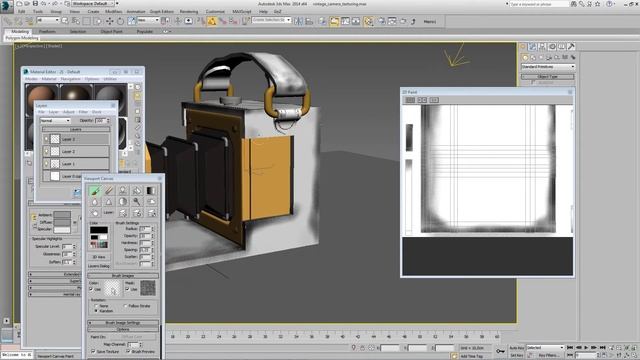This screenshot has height=360, width=640.
Task: Select the Random rotation radio button
Action: [96, 311]
